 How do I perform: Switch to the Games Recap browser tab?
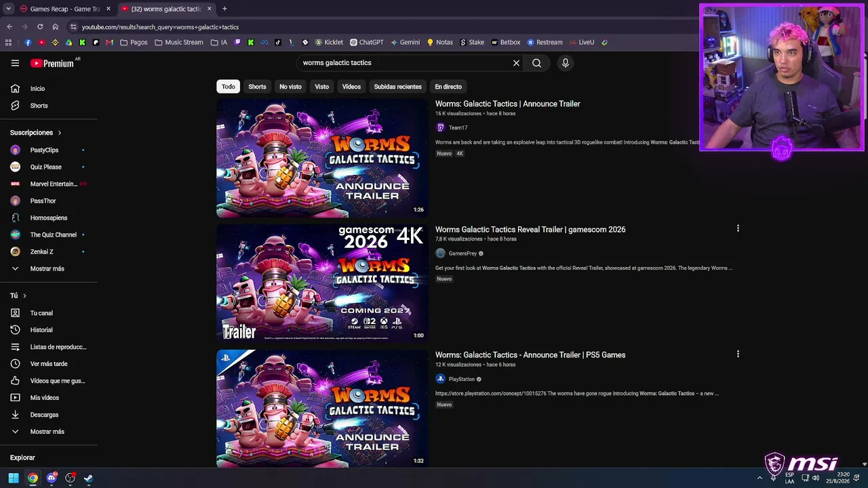click(65, 9)
